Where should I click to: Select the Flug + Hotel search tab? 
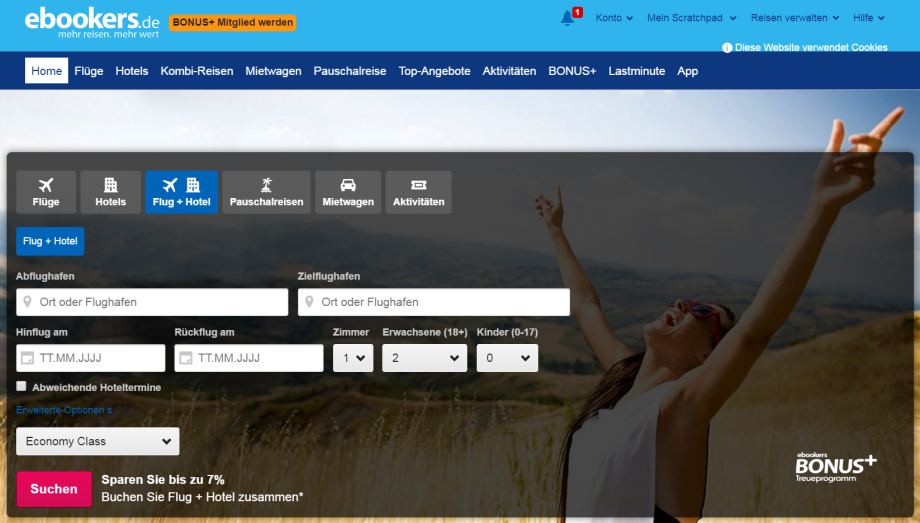(181, 192)
